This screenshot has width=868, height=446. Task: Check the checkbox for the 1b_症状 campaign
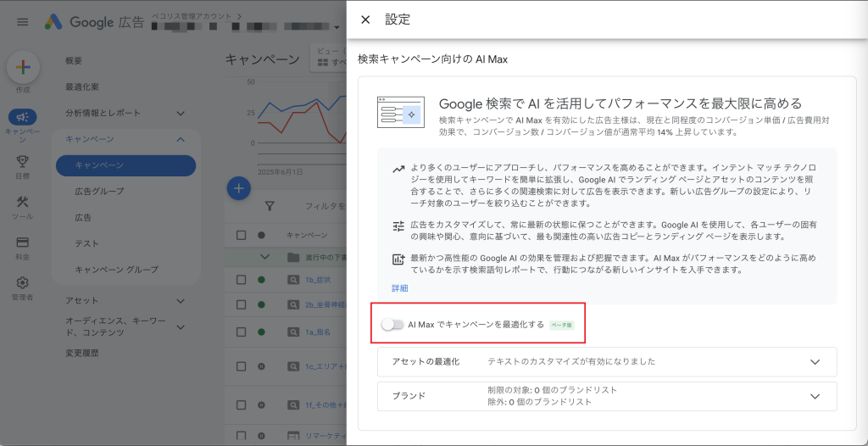coord(241,280)
